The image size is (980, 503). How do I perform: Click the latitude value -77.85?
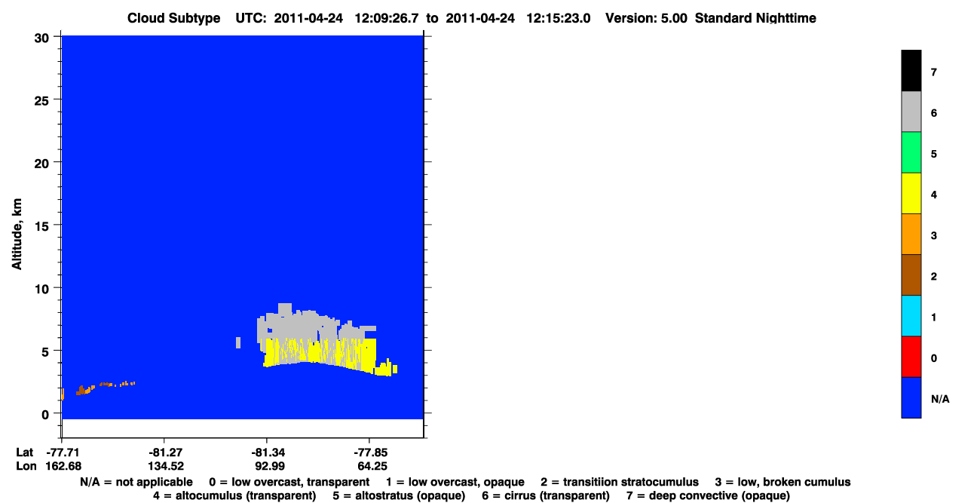tap(369, 452)
